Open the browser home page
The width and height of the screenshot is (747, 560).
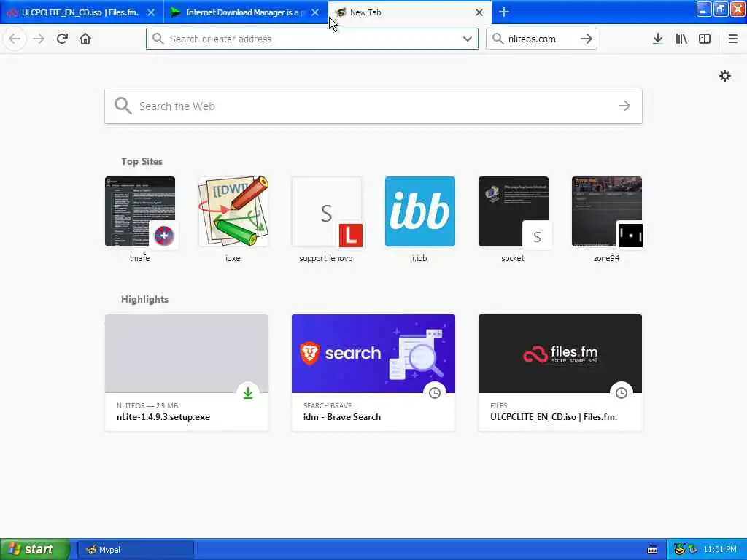85,39
